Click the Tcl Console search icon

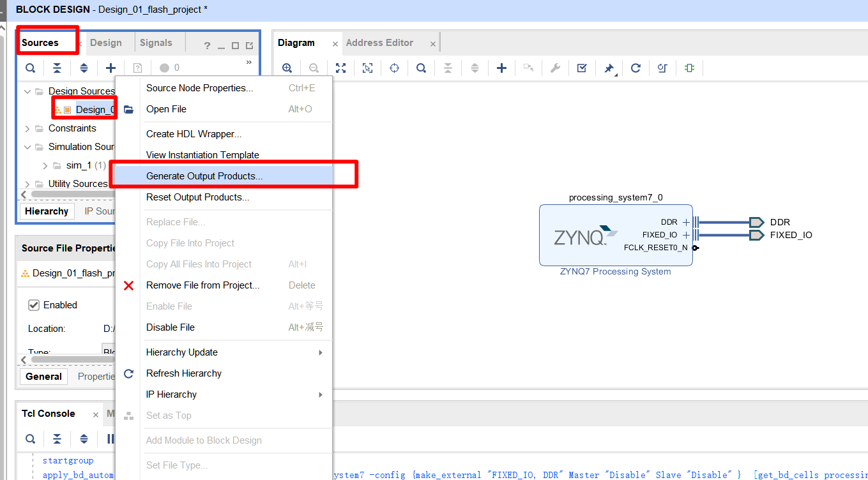(x=30, y=439)
